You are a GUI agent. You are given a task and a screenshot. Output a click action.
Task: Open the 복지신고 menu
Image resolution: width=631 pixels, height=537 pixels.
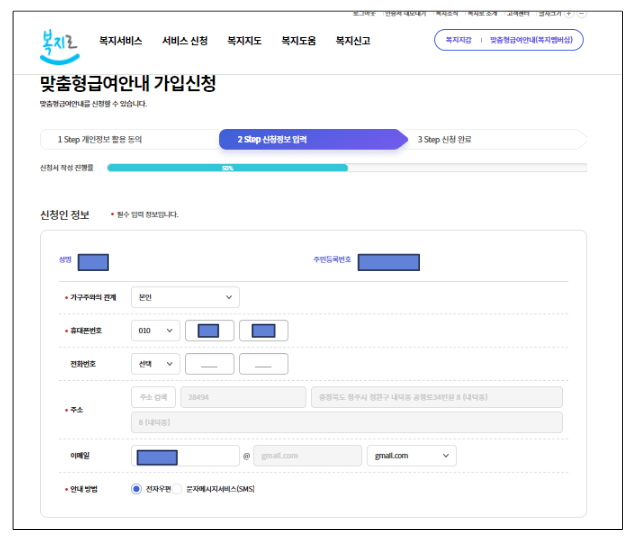click(x=353, y=41)
